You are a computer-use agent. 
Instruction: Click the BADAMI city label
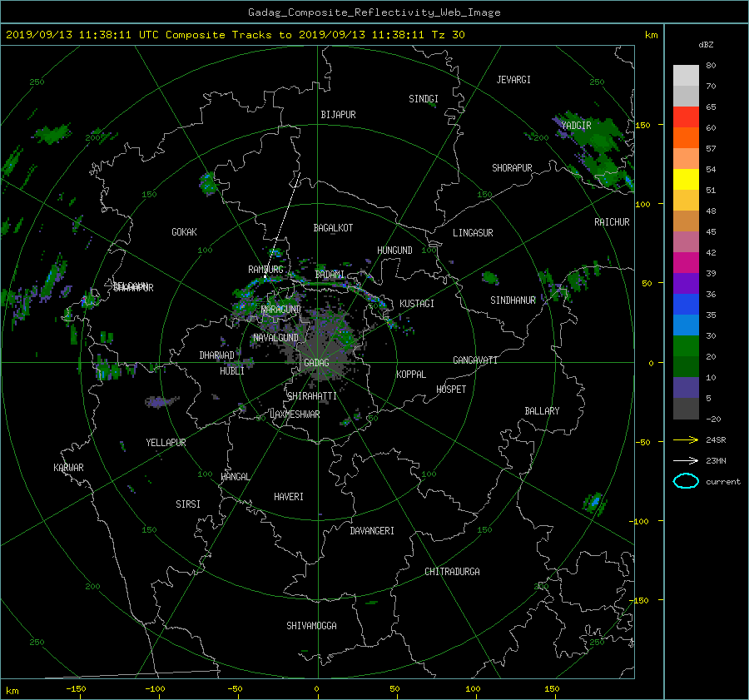coord(330,275)
